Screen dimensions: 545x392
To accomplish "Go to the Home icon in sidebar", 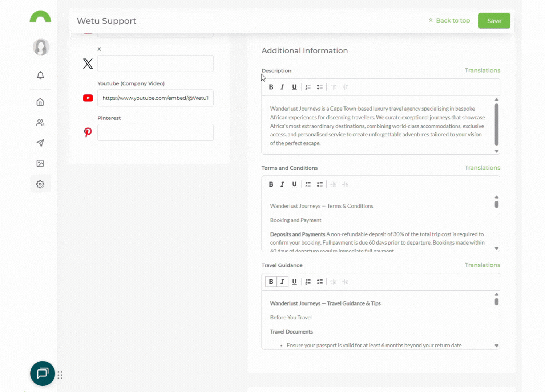I will pos(40,102).
